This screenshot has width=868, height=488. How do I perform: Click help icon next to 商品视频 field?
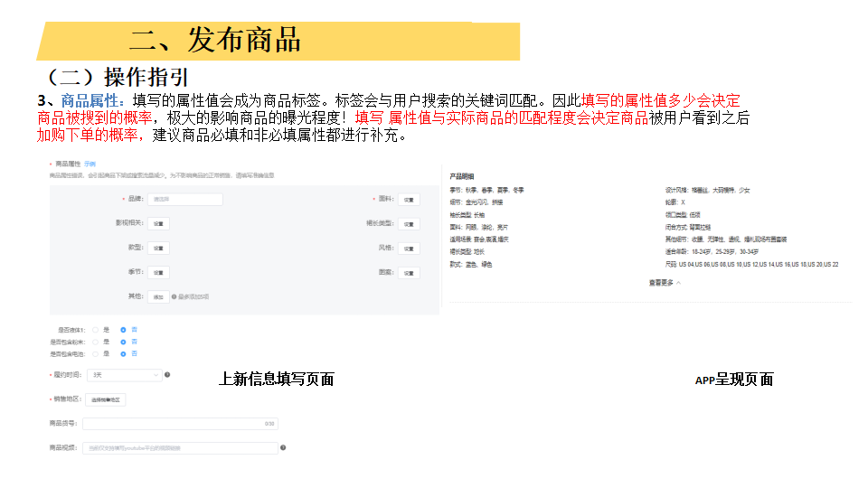tap(283, 447)
